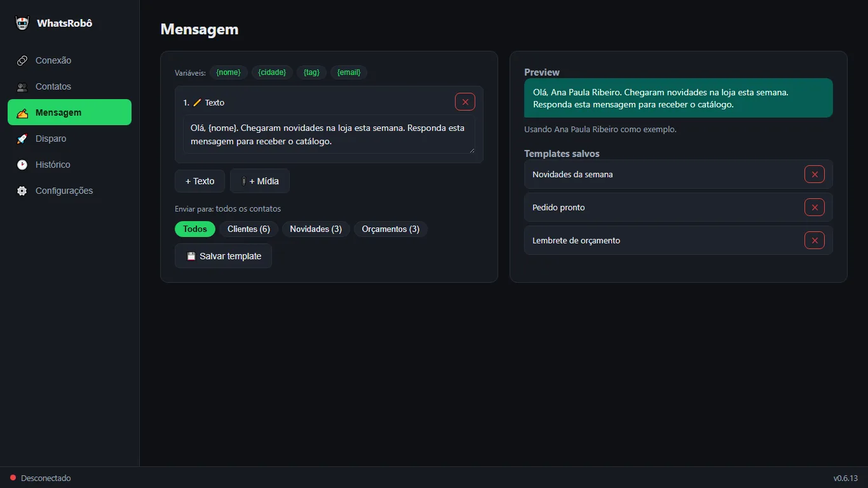Click the WhatsRobô robot logo icon
Viewport: 868px width, 488px height.
click(x=22, y=24)
